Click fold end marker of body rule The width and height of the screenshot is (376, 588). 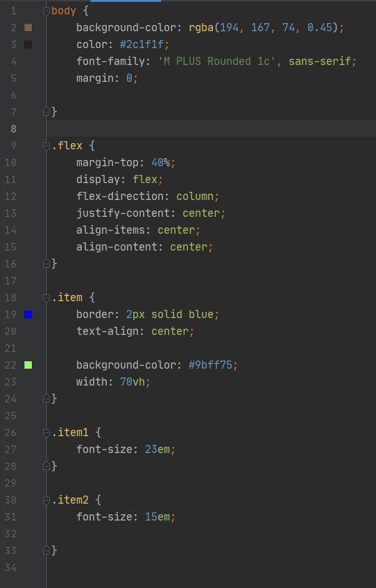pyautogui.click(x=46, y=112)
